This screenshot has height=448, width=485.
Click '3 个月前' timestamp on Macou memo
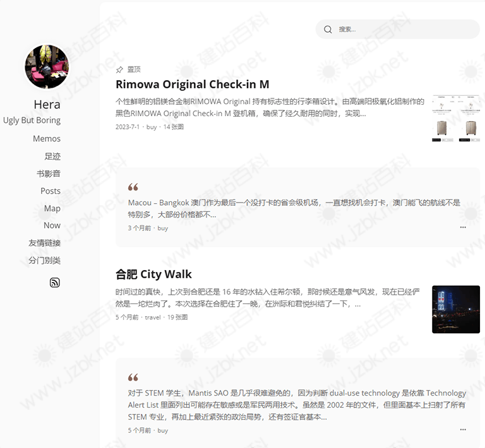(x=140, y=228)
